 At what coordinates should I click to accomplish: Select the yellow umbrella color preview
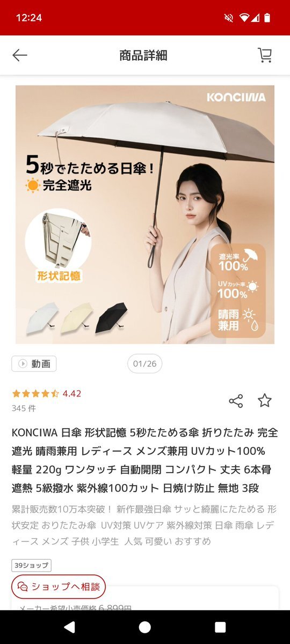(x=77, y=317)
